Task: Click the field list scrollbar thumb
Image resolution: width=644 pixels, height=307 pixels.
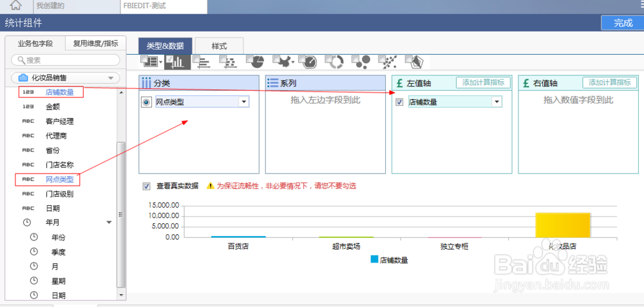Action: tap(120, 214)
